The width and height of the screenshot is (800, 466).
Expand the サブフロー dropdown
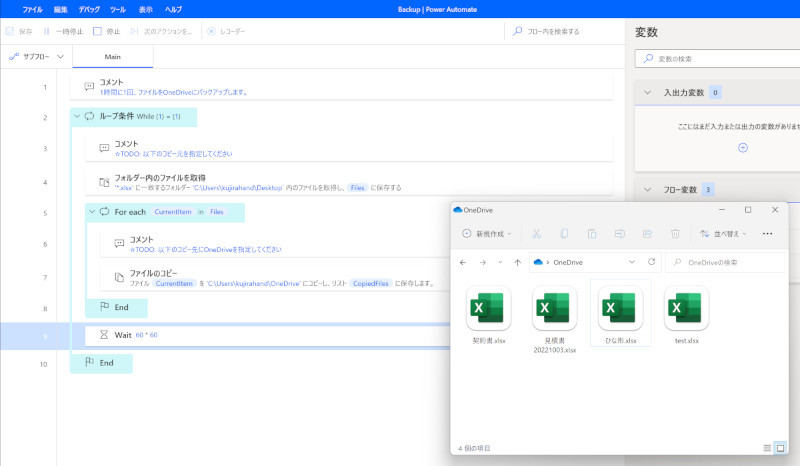tap(36, 56)
